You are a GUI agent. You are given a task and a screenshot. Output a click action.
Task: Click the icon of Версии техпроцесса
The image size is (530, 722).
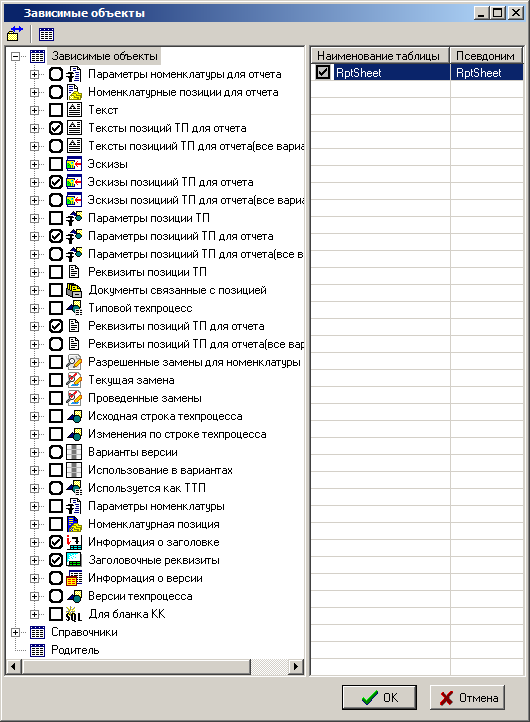(x=74, y=596)
